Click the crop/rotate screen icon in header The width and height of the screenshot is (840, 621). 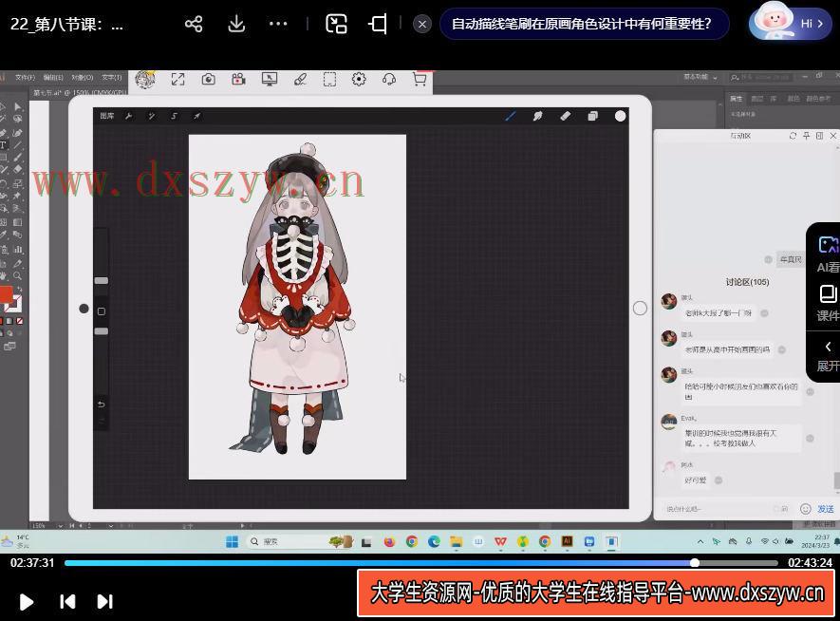tap(378, 24)
